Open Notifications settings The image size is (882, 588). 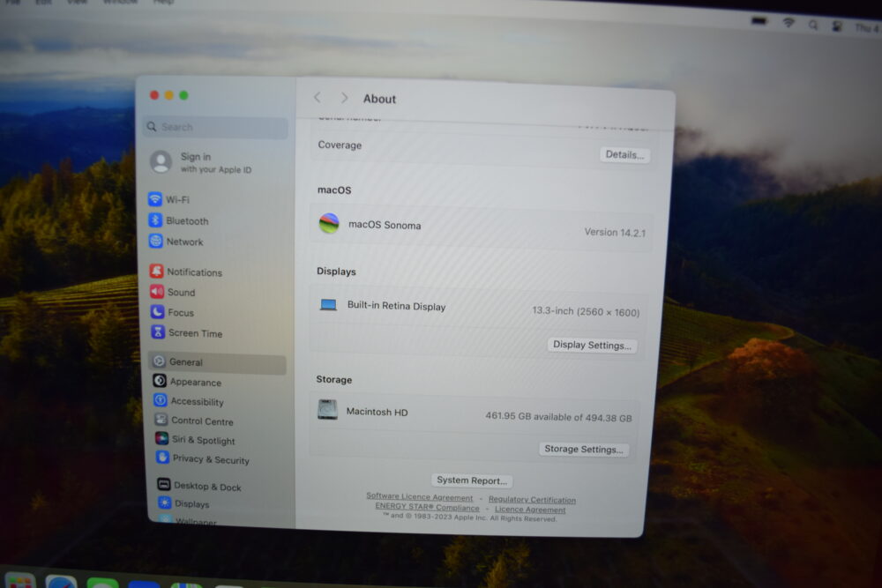(185, 272)
